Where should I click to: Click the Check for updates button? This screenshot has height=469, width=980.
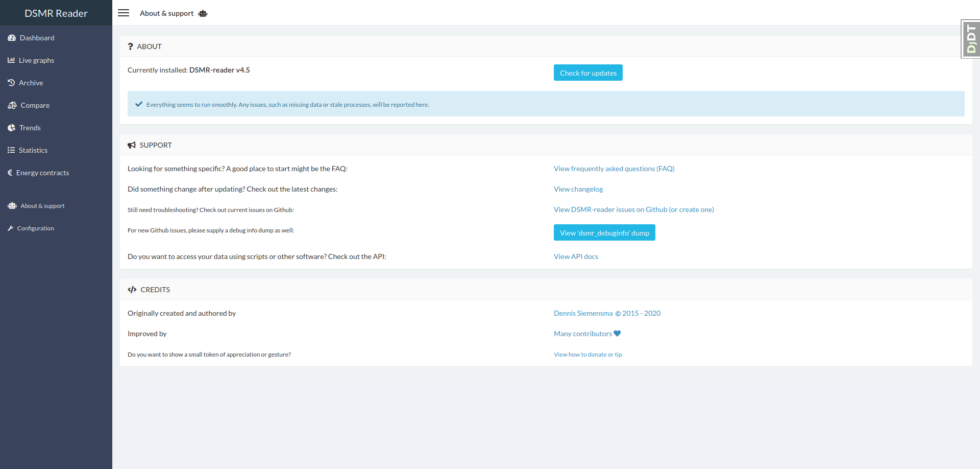coord(588,73)
